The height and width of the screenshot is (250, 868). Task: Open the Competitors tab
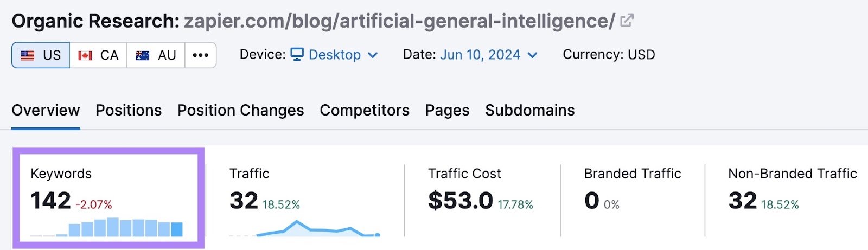point(364,110)
